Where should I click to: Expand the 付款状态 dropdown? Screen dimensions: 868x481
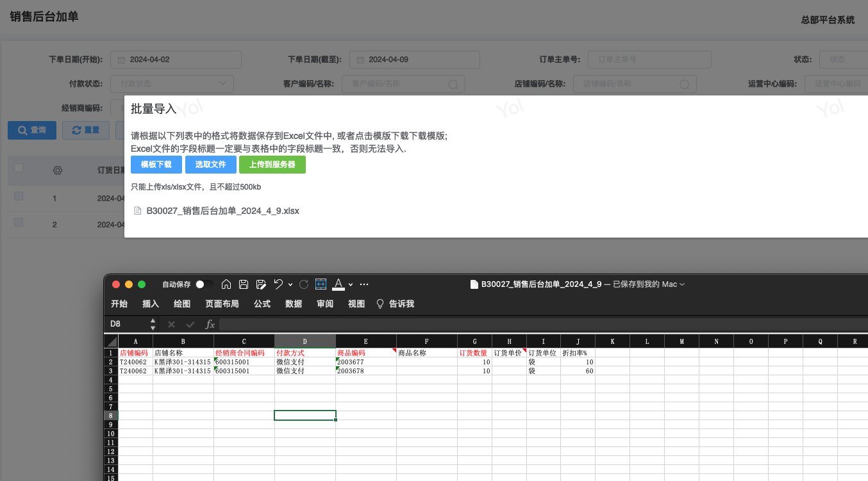point(172,83)
